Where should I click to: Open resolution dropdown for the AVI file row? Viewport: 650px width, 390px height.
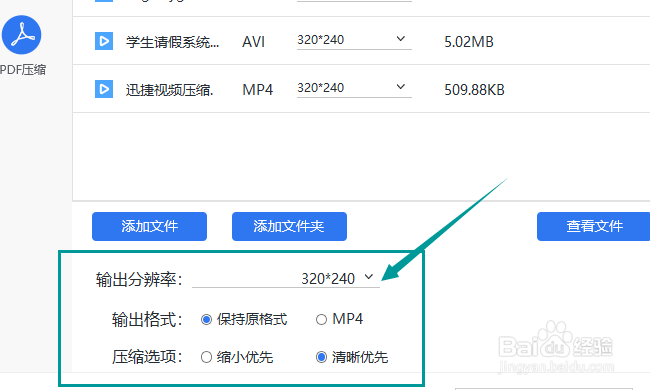(x=354, y=40)
